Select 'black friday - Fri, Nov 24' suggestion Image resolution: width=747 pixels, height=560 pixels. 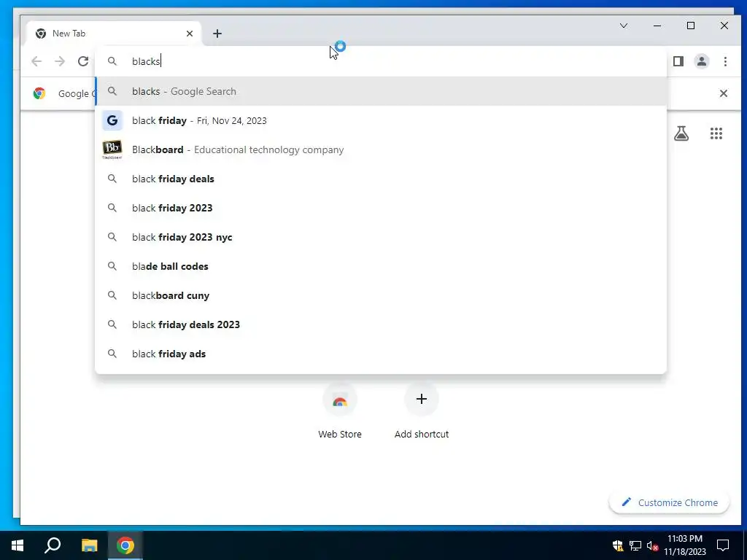[x=381, y=120]
